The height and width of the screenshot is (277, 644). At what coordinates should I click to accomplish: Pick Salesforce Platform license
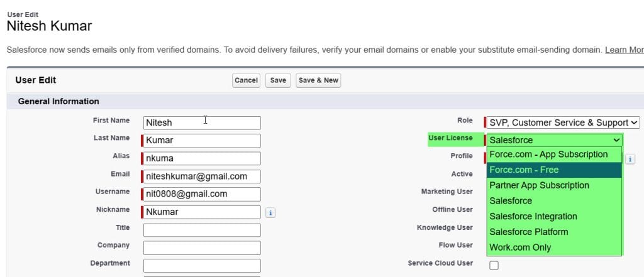[554, 232]
